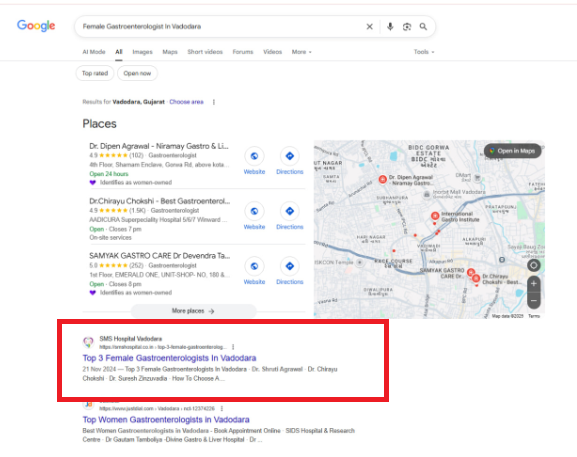Clear the search query with X icon
This screenshot has width=577, height=457.
click(x=369, y=26)
